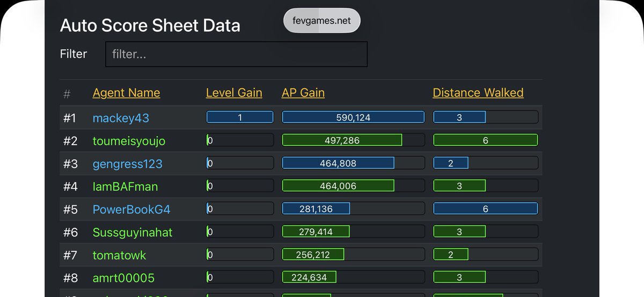
Task: Open agent gengress123 profile link
Action: (x=128, y=164)
